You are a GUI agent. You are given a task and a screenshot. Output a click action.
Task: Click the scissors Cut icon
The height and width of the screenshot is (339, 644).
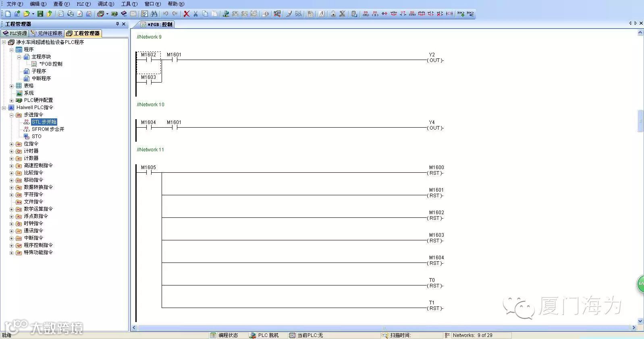196,14
